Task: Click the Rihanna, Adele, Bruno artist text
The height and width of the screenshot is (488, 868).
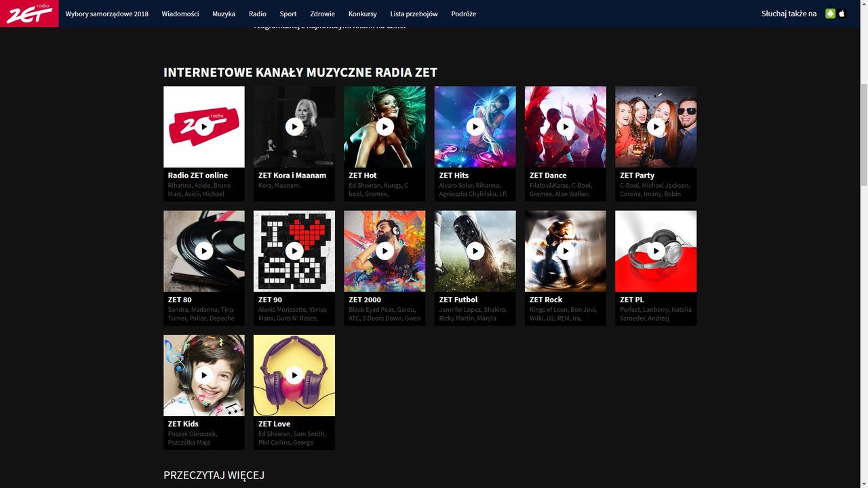Action: coord(199,185)
